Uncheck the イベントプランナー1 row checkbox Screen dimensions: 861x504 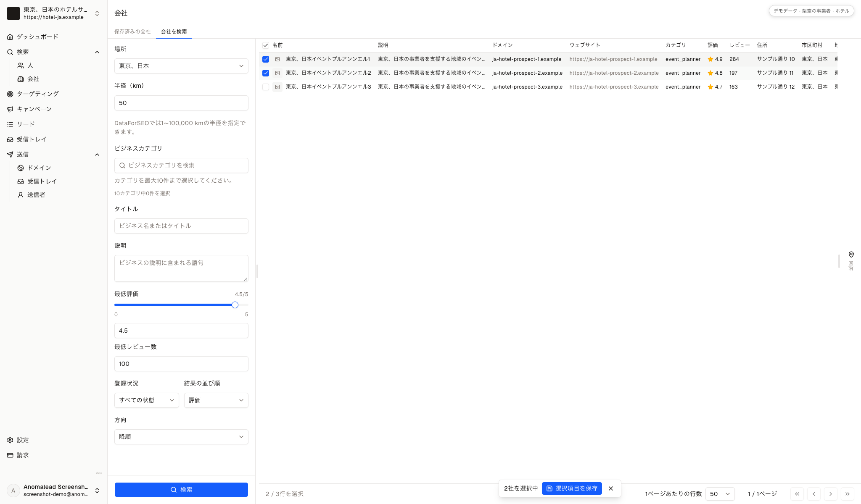pyautogui.click(x=266, y=59)
